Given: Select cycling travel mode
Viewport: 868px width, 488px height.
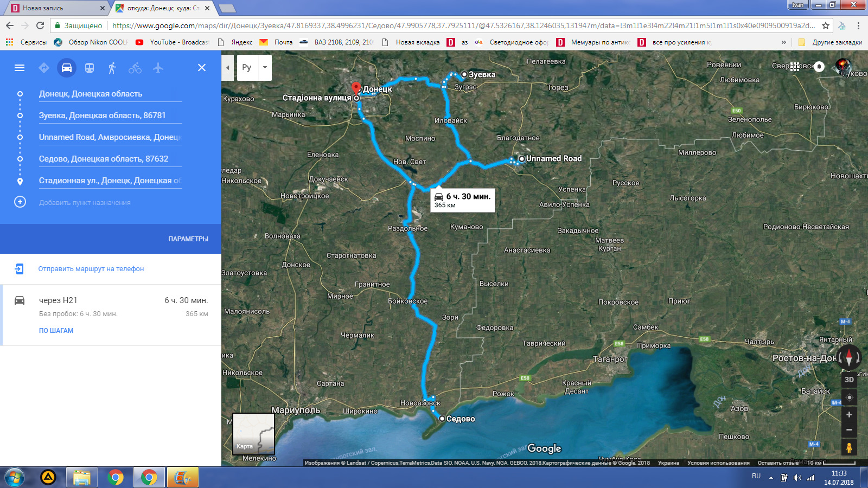Looking at the screenshot, I should click(x=135, y=68).
